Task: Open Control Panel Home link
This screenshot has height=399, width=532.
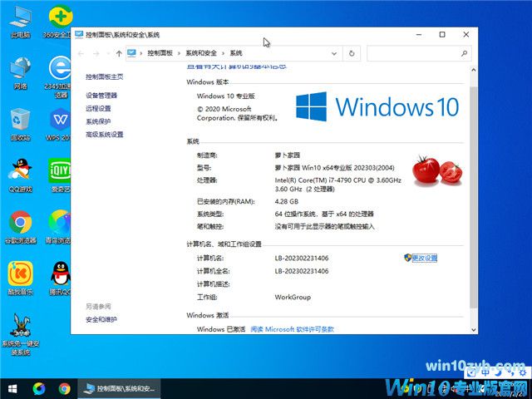Action: (104, 76)
